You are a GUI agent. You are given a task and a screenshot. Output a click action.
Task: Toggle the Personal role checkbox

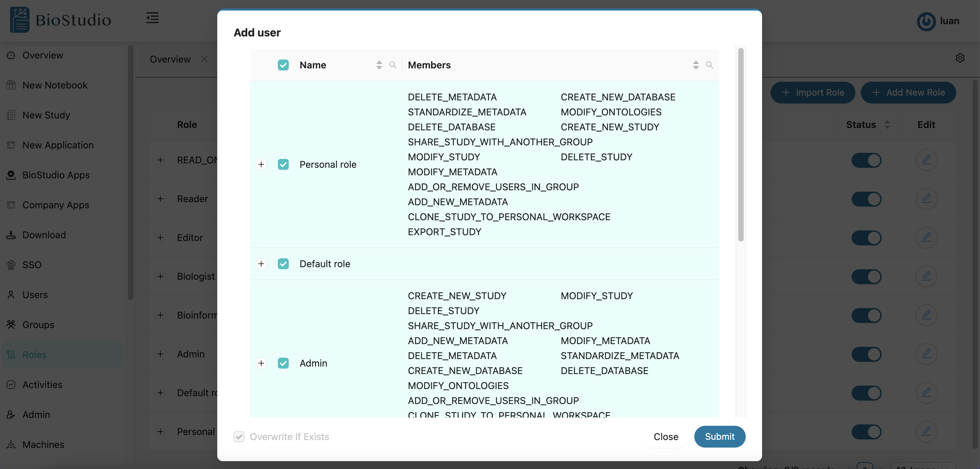click(283, 164)
